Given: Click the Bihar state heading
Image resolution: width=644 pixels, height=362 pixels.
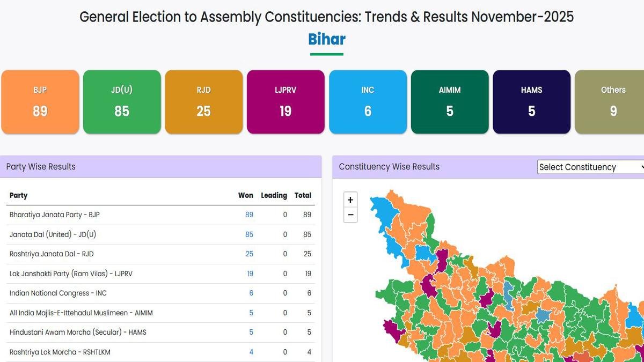Looking at the screenshot, I should coord(327,39).
